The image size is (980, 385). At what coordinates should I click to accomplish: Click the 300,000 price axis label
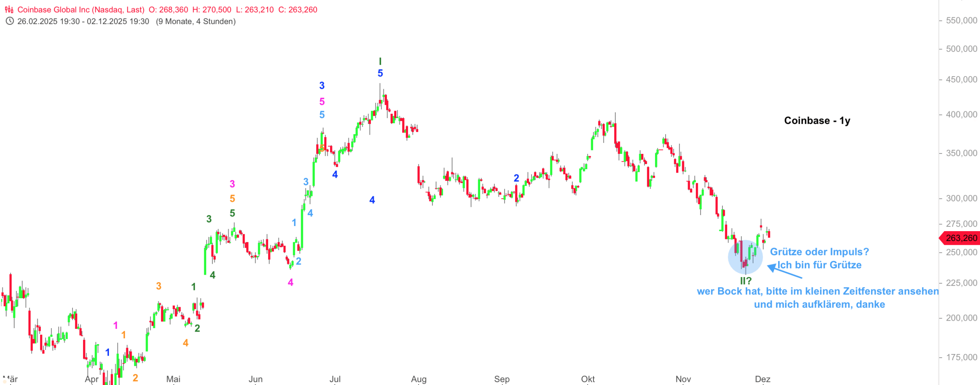pyautogui.click(x=961, y=199)
